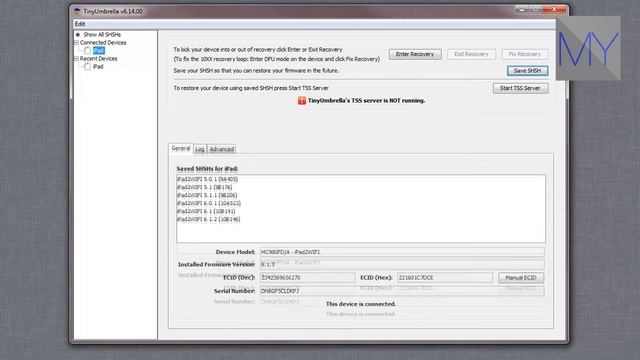Select Show All SHSHs in sidebar

102,35
